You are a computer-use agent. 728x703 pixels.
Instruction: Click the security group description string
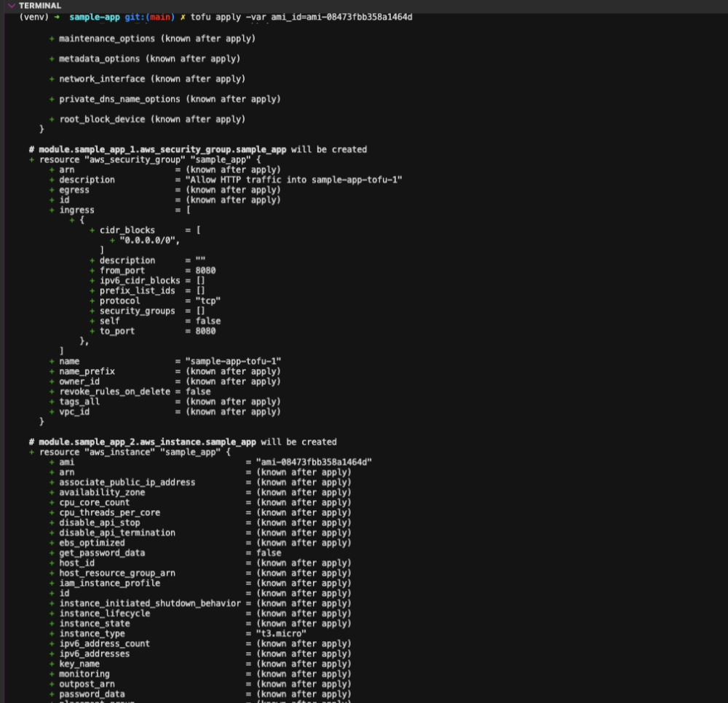coord(293,180)
